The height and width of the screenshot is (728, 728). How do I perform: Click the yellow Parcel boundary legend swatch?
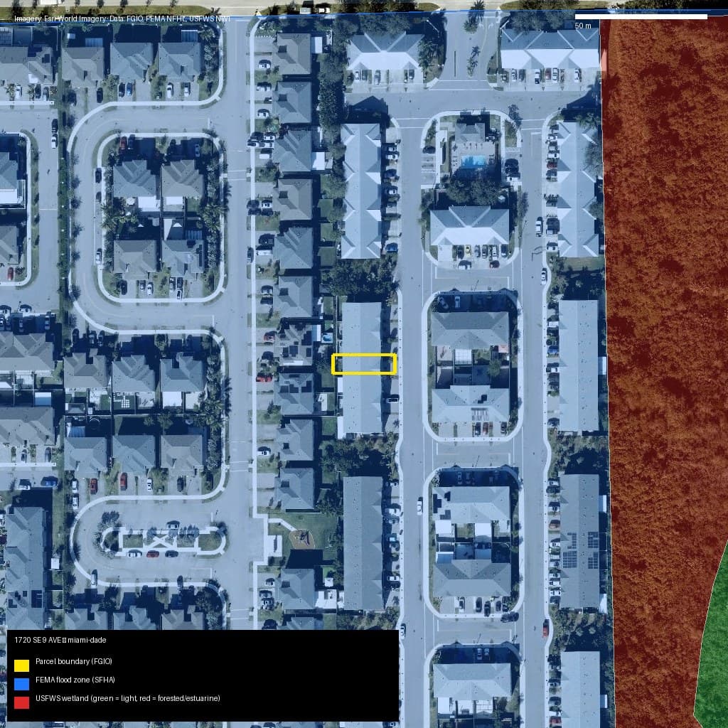[21, 665]
